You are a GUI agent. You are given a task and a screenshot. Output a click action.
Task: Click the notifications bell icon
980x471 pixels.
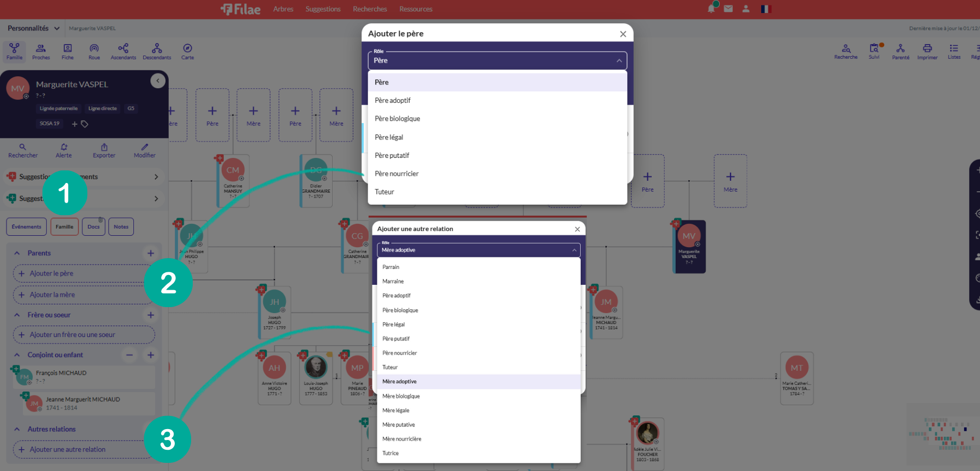(x=711, y=9)
